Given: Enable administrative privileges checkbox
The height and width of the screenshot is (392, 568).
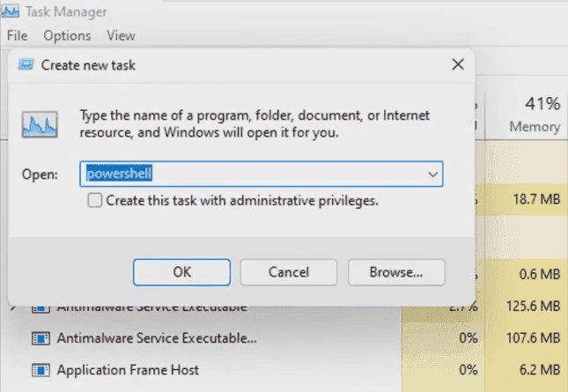Looking at the screenshot, I should [x=94, y=200].
